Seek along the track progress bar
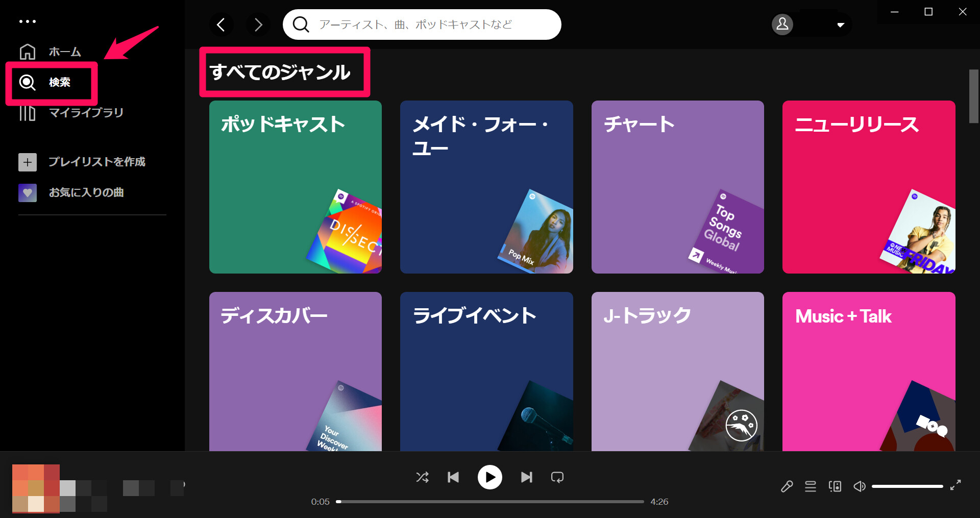This screenshot has height=518, width=980. click(490, 502)
